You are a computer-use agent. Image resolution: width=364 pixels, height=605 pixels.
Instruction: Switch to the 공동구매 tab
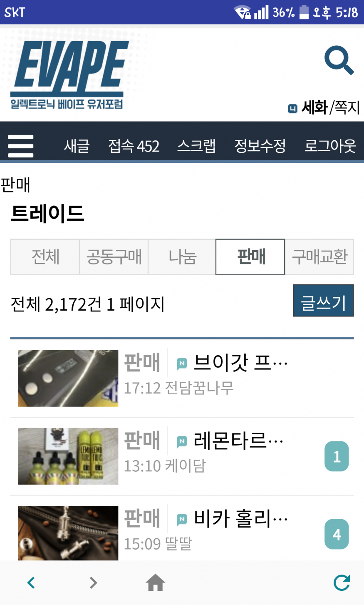click(x=114, y=257)
